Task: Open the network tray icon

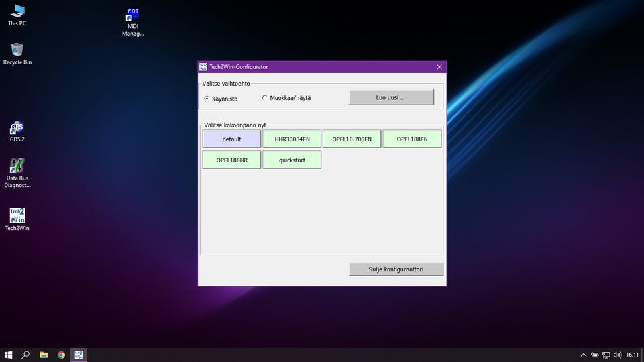Action: pos(606,355)
